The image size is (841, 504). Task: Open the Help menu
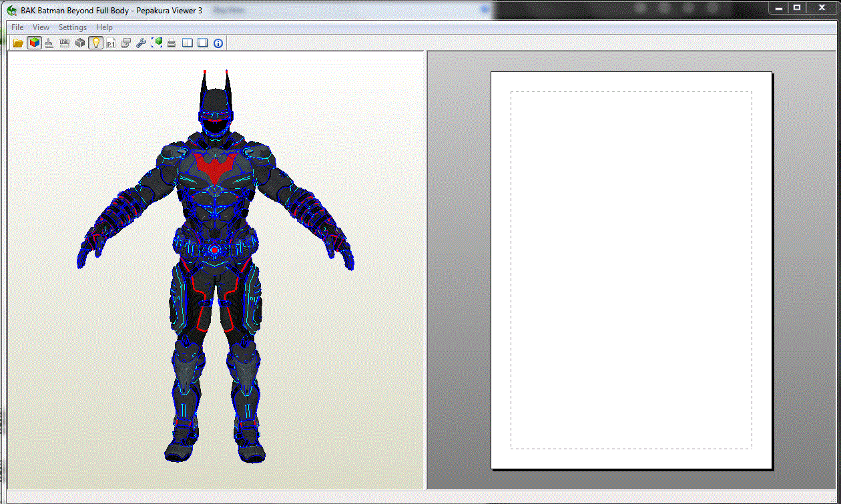(x=104, y=27)
